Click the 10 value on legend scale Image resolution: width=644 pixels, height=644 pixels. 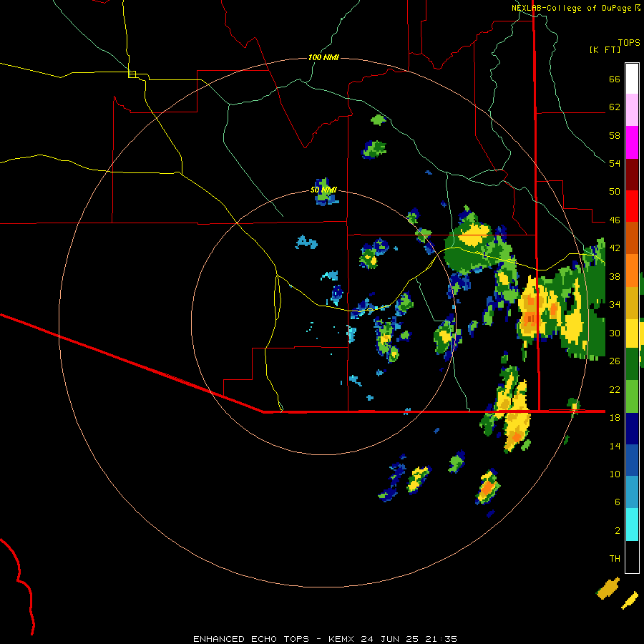pos(615,474)
